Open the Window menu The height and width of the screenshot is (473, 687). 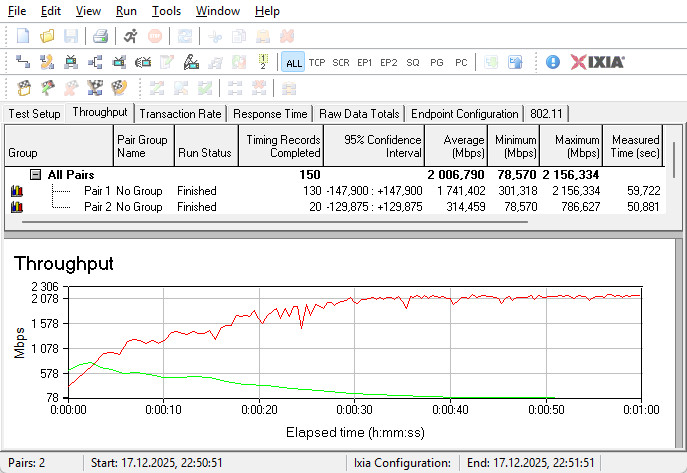(217, 11)
